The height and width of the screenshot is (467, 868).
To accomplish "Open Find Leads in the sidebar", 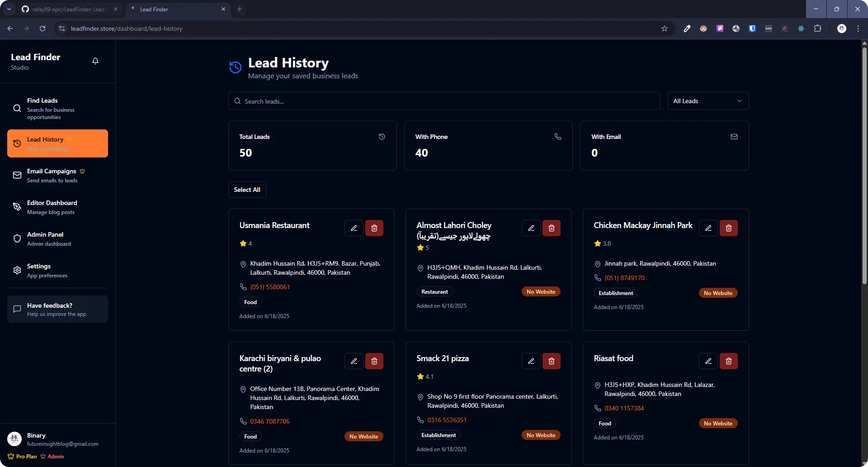I will pyautogui.click(x=57, y=109).
